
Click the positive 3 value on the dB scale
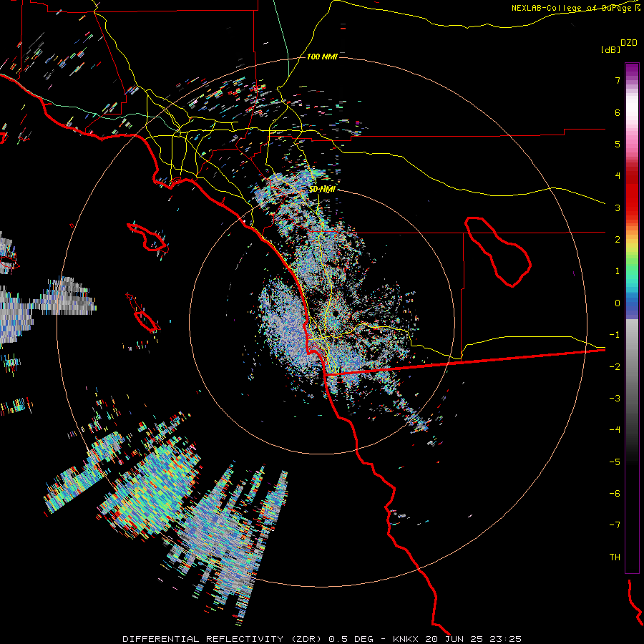618,208
